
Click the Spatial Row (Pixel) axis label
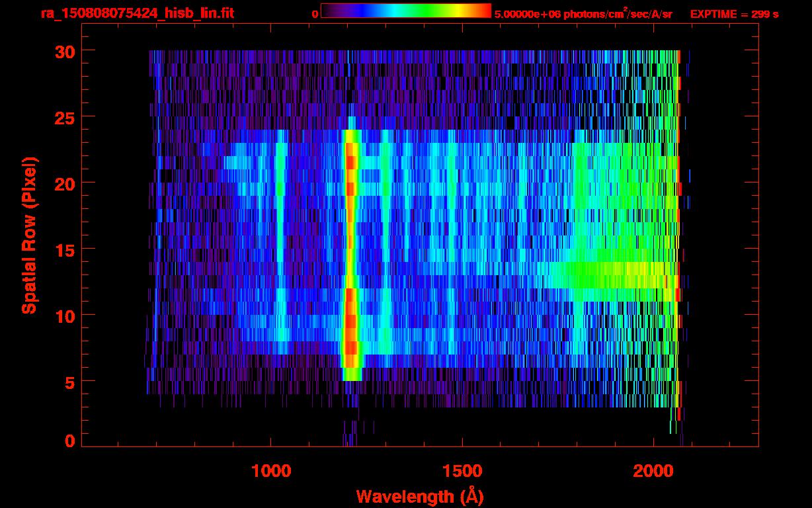29,235
